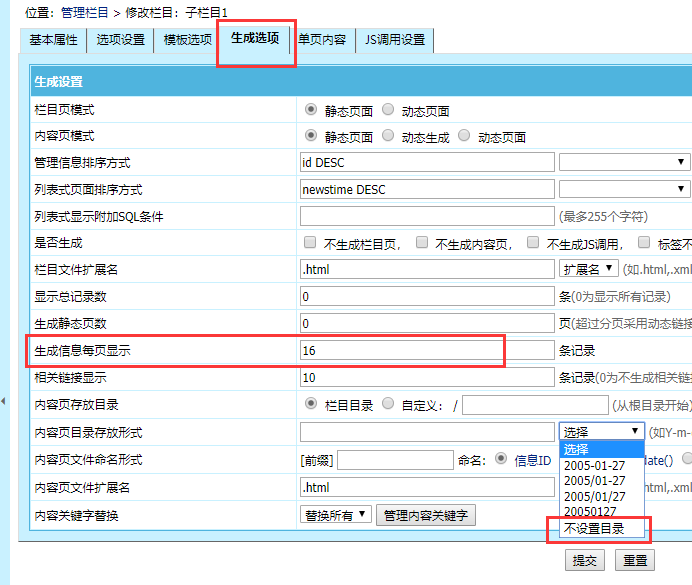
Task: Switch to the 单页内容 tab
Action: click(322, 41)
